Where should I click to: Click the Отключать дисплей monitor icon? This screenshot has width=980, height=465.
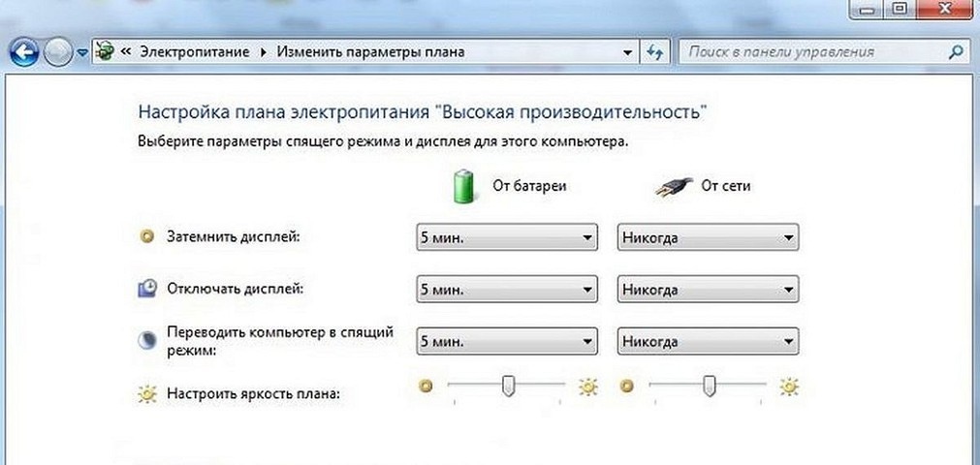pos(147,289)
